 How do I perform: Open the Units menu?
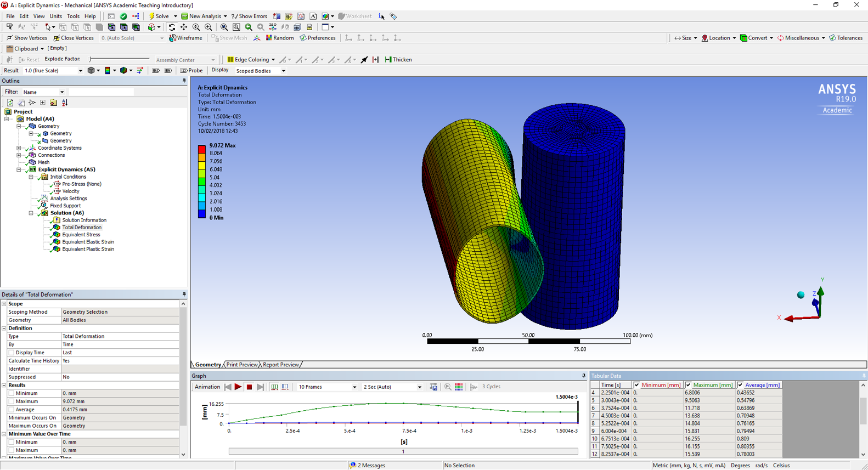[x=56, y=16]
